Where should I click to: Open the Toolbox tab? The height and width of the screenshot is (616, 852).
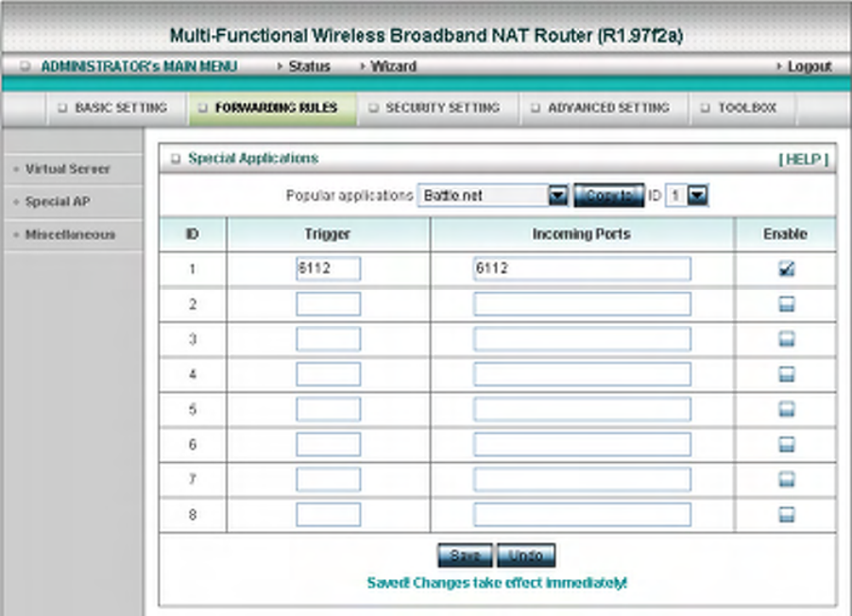pos(741,108)
